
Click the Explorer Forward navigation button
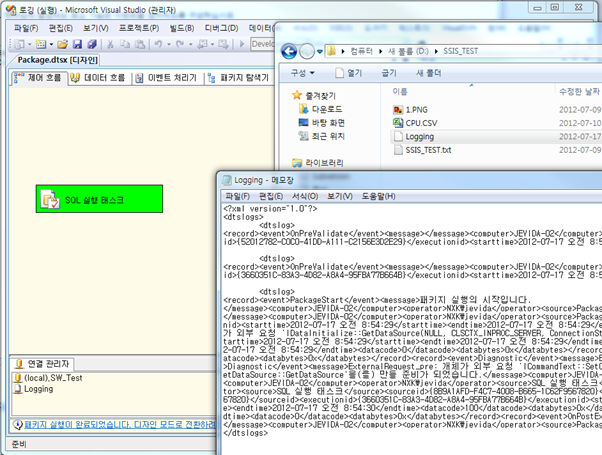[x=307, y=51]
